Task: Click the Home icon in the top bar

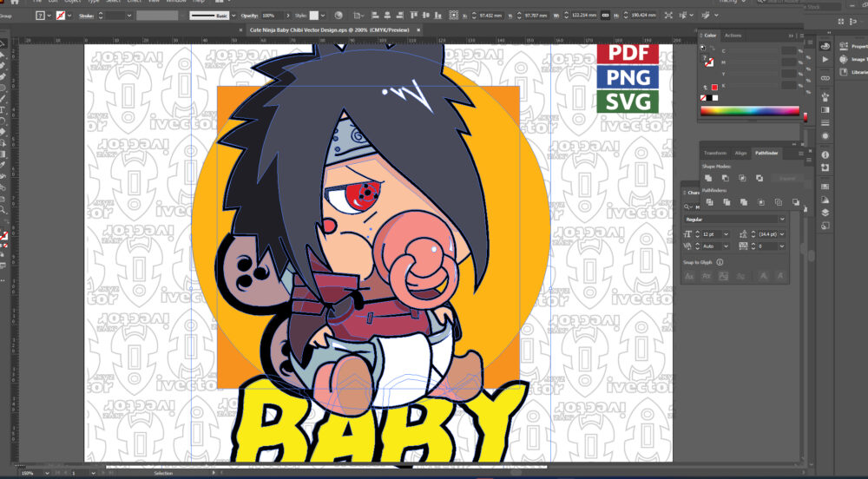Action: pos(15,3)
